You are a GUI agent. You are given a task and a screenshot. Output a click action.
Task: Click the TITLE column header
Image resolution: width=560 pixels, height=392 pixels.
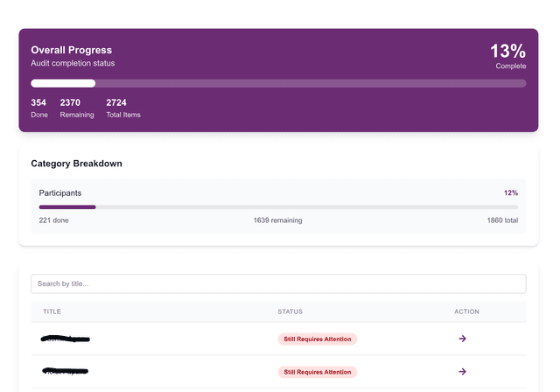[x=52, y=311]
